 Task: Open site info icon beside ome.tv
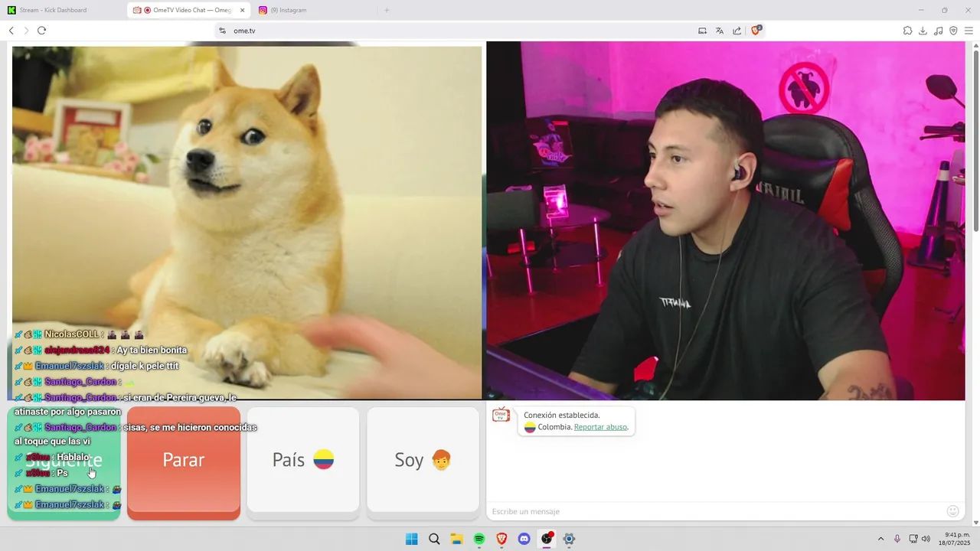[223, 31]
